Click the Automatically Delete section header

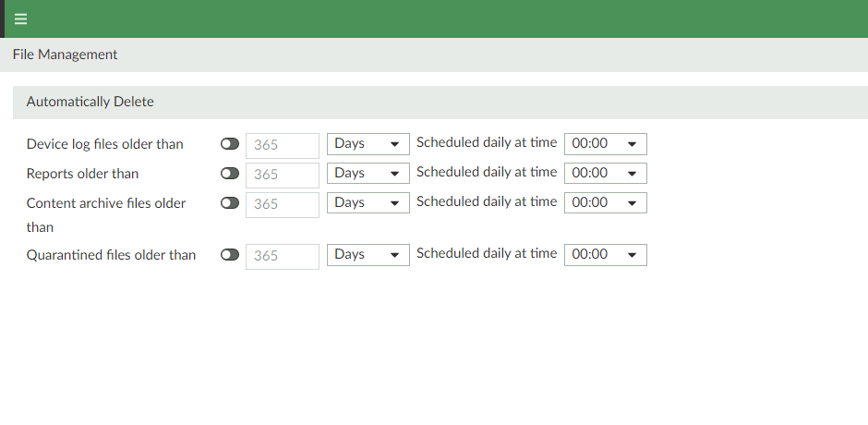[x=90, y=102]
